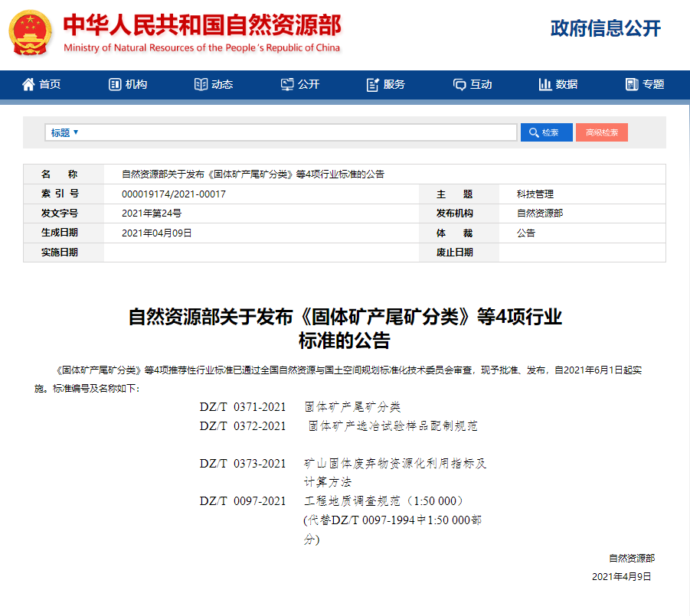Select the 互动 navigation label
Image resolution: width=690 pixels, height=616 pixels.
[x=481, y=84]
